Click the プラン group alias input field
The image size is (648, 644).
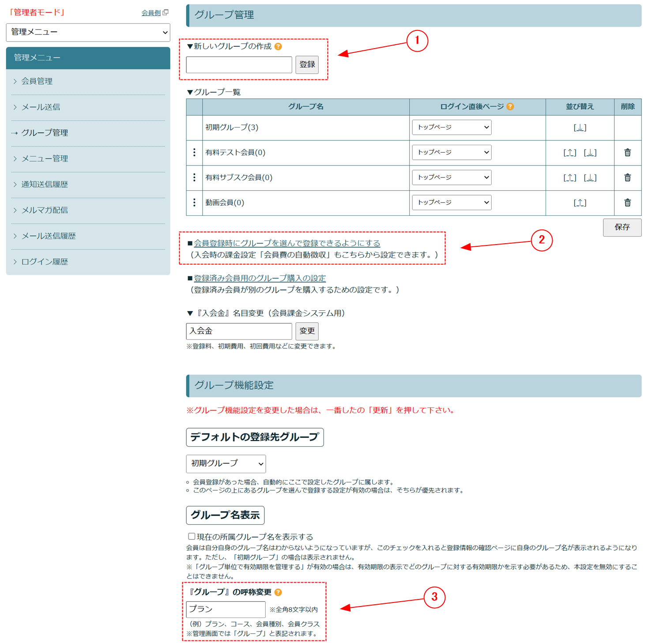tap(226, 610)
